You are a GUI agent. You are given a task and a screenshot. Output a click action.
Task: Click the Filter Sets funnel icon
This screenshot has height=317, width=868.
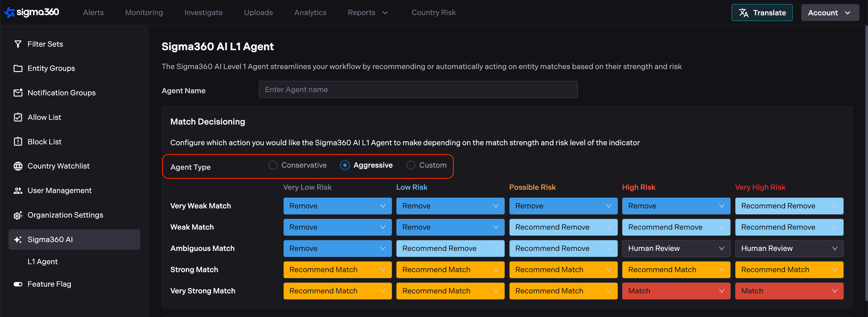pos(18,44)
